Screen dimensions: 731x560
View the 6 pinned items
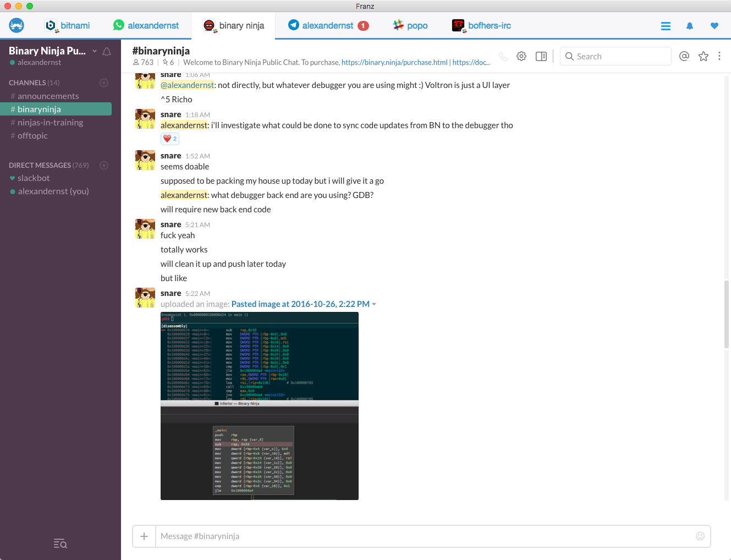pos(168,62)
